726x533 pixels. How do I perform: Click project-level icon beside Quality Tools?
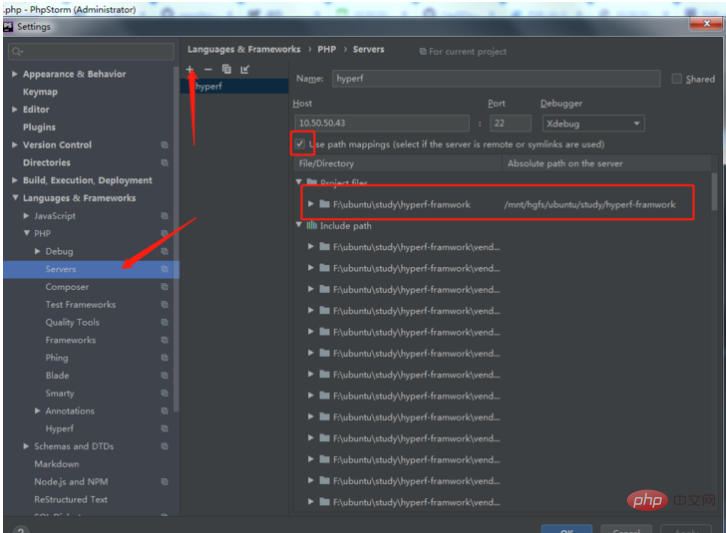tap(164, 322)
